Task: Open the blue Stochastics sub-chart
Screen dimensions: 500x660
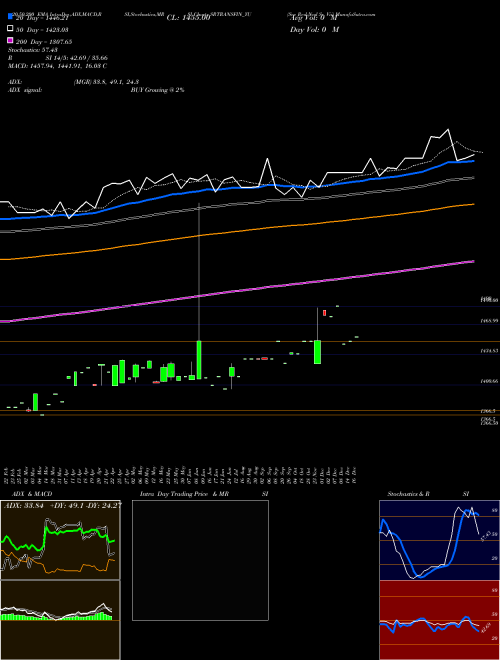Action: point(439,540)
